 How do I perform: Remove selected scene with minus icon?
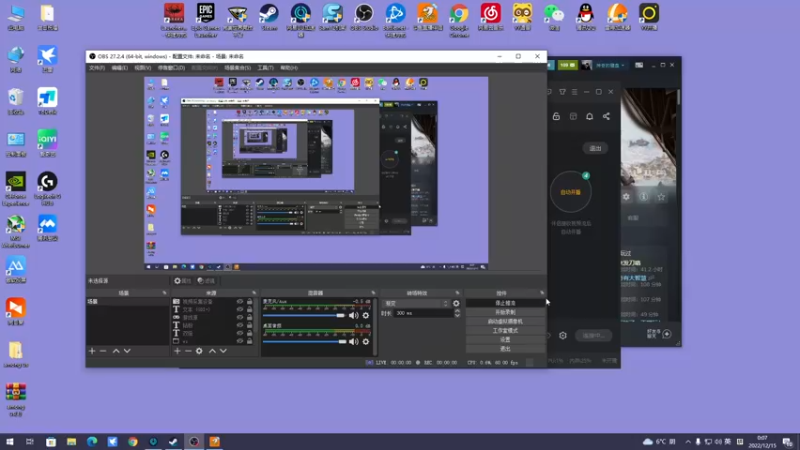coord(103,351)
